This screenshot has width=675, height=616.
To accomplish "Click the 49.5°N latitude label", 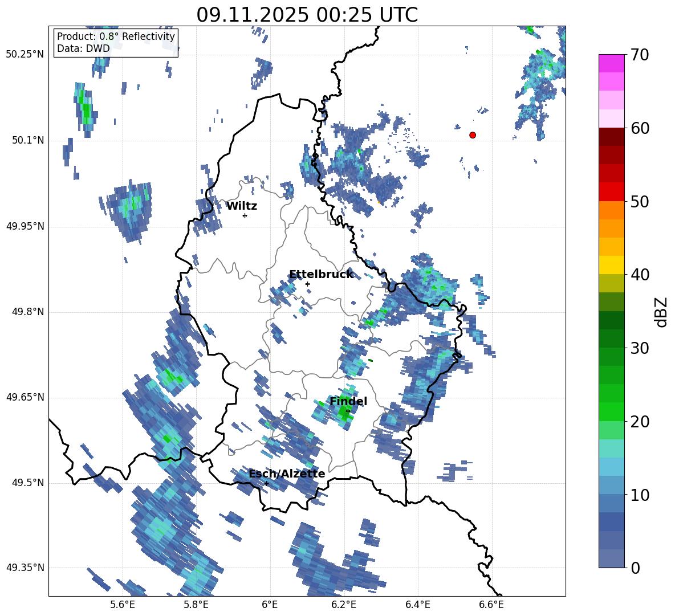I will tap(27, 483).
